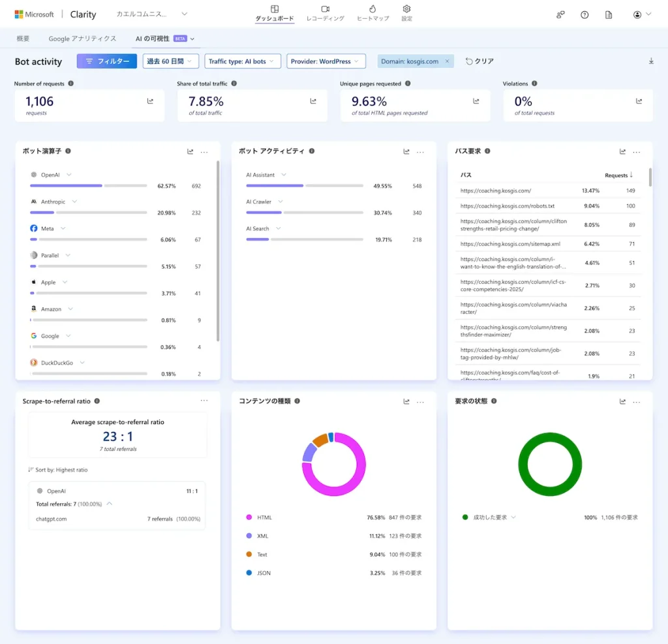Viewport: 668px width, 644px height.
Task: Expand the AI Crawler activity row
Action: pyautogui.click(x=281, y=202)
